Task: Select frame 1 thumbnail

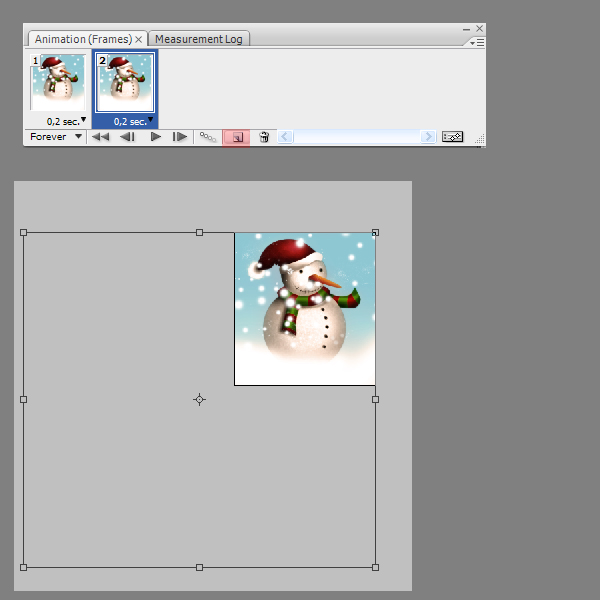Action: (x=58, y=84)
